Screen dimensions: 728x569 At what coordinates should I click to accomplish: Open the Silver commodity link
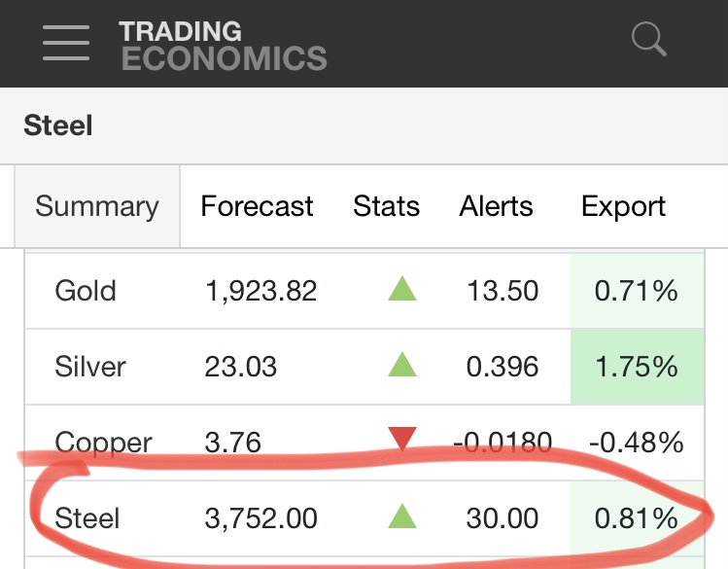[90, 367]
